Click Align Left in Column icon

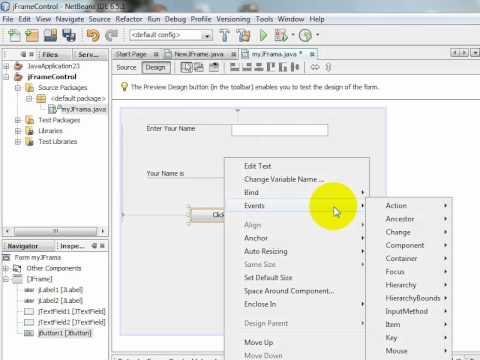pyautogui.click(x=235, y=67)
